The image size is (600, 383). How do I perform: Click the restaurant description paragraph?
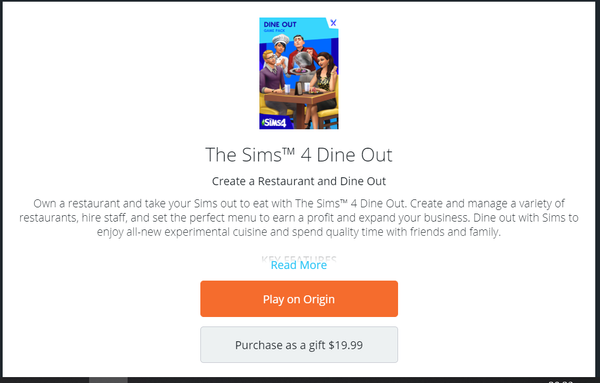click(299, 217)
